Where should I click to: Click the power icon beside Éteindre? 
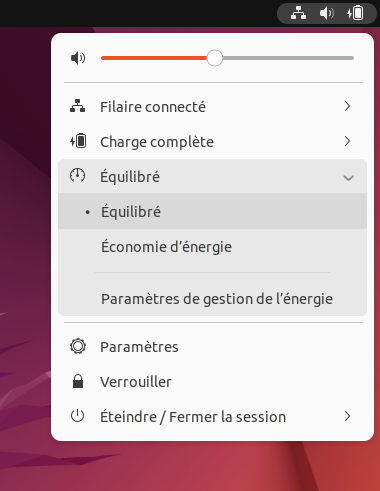pos(77,416)
